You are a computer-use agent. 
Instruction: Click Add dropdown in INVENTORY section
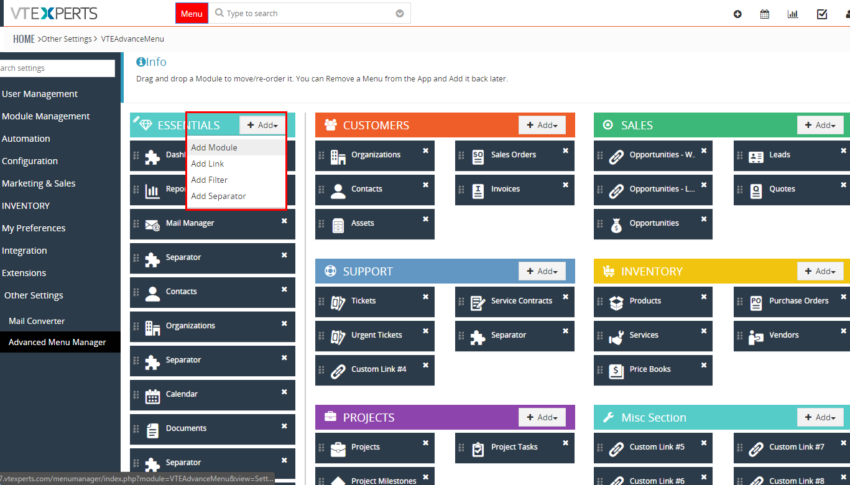820,271
